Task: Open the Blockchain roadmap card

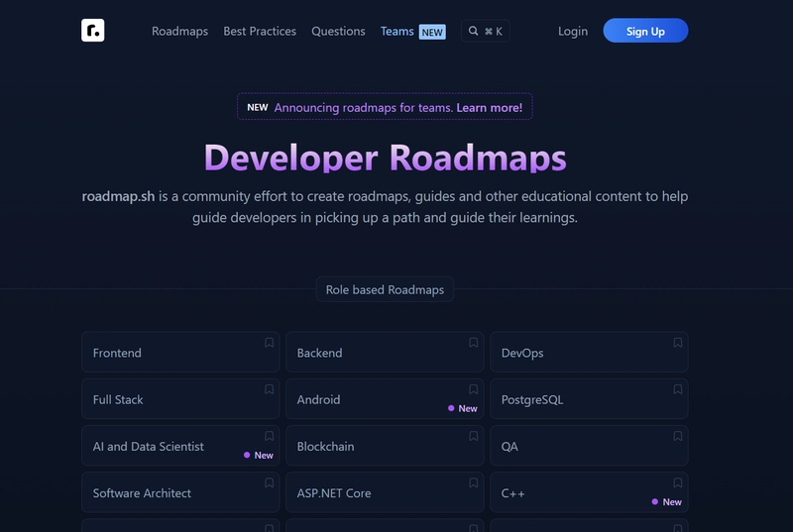Action: [385, 446]
